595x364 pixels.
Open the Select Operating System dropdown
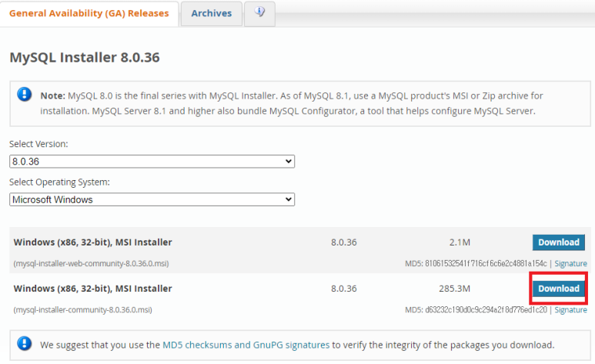pyautogui.click(x=152, y=199)
